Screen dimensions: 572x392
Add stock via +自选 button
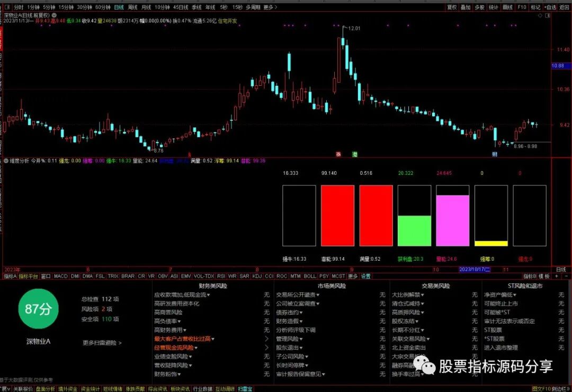click(x=550, y=7)
